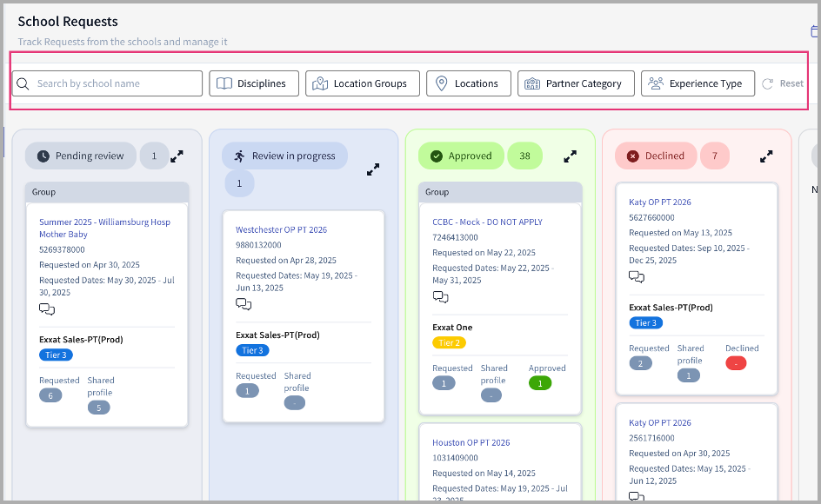Click the red X icon beside Declined
This screenshot has height=504, width=821.
[633, 156]
